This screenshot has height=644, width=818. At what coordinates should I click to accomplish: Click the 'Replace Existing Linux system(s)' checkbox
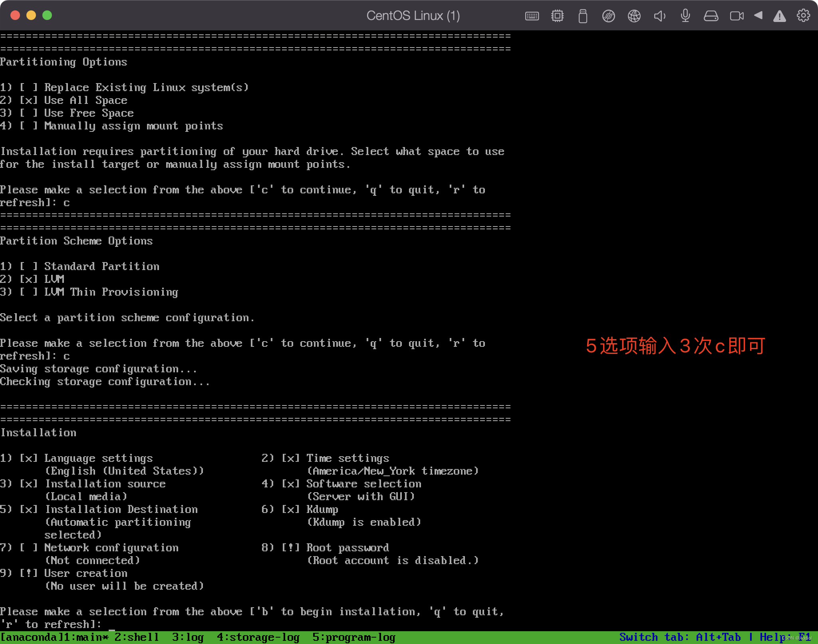click(x=28, y=87)
